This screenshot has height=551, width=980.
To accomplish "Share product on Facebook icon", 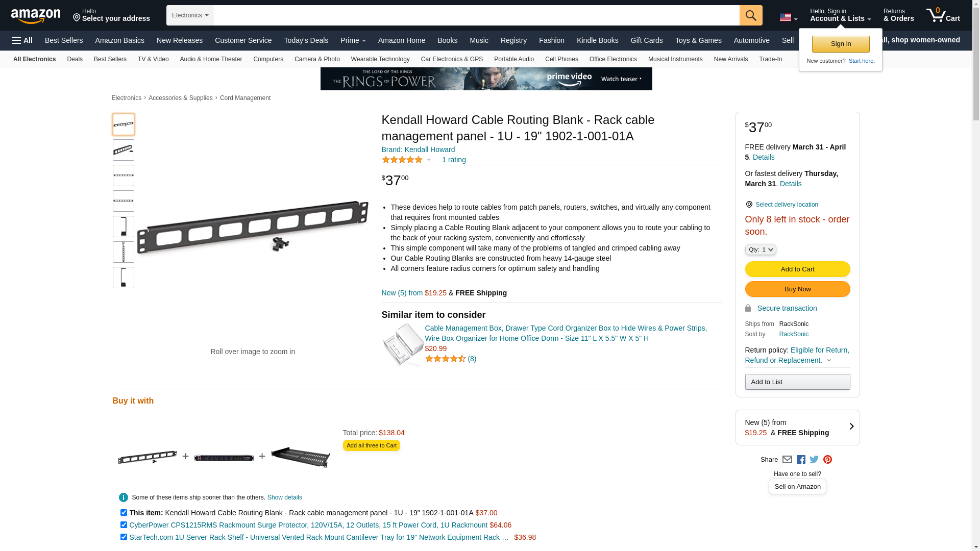I will [801, 460].
